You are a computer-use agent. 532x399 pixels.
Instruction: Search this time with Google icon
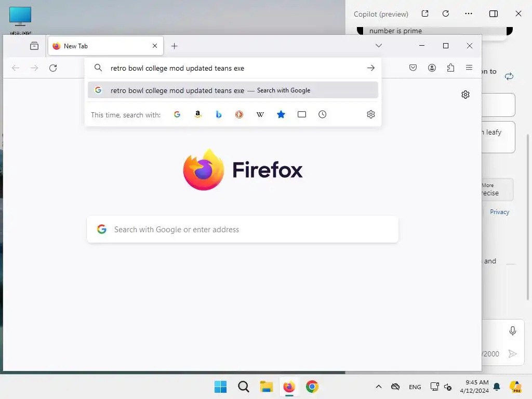pyautogui.click(x=177, y=114)
